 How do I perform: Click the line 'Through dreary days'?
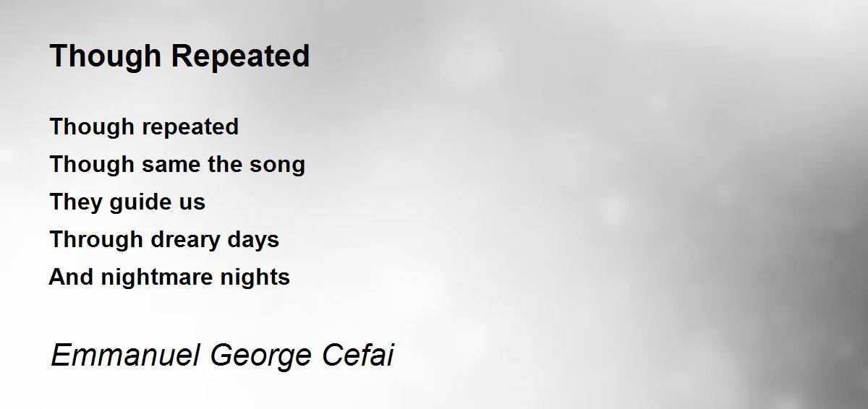pyautogui.click(x=164, y=240)
